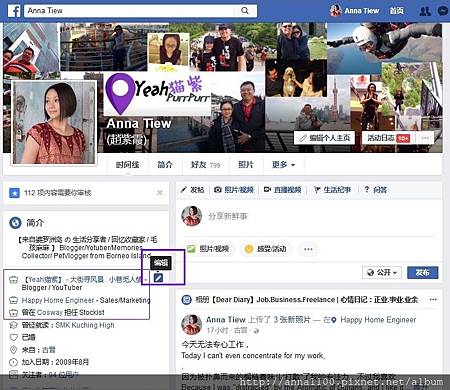
Task: Click composer avatar thumbnail
Action: click(191, 216)
